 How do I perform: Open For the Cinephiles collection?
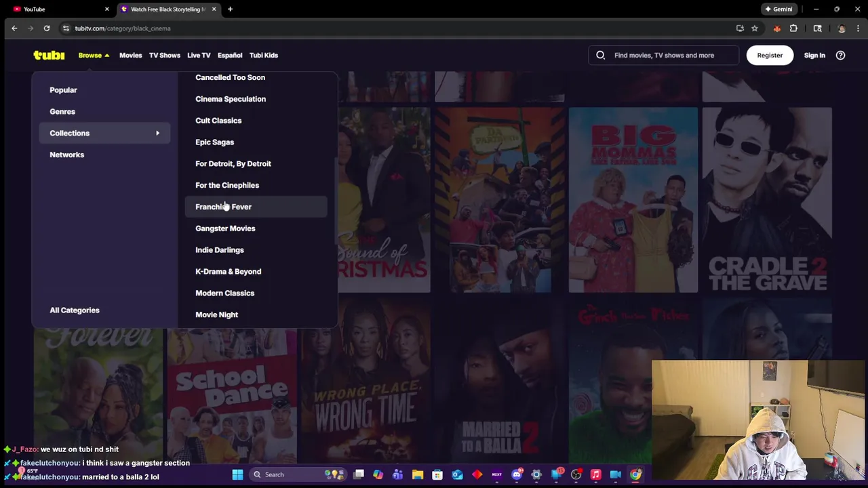coord(227,186)
